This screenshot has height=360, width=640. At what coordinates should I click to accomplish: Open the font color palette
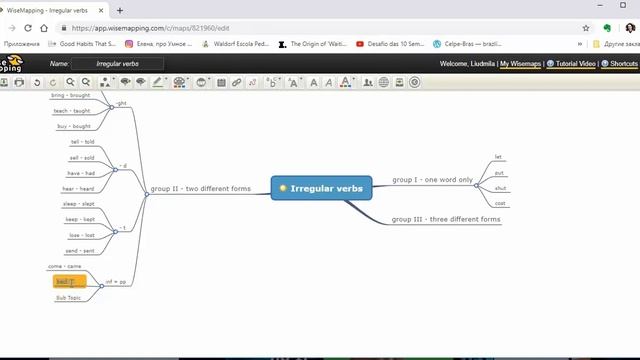coord(347,82)
